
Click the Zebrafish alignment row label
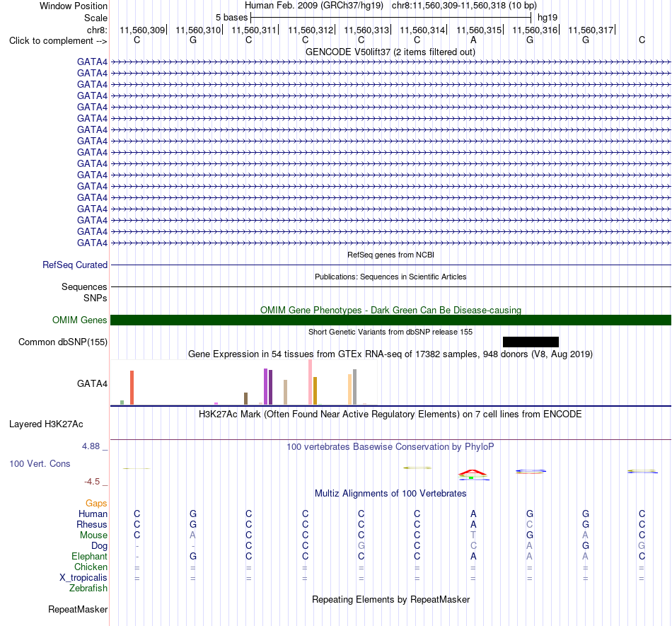click(x=88, y=589)
